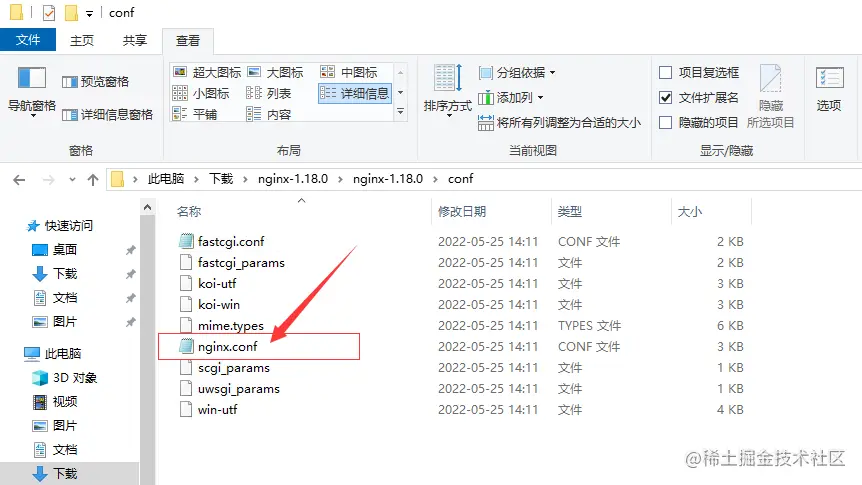Select the koi-utf file
Screen dimensions: 862x485
pyautogui.click(x=217, y=284)
